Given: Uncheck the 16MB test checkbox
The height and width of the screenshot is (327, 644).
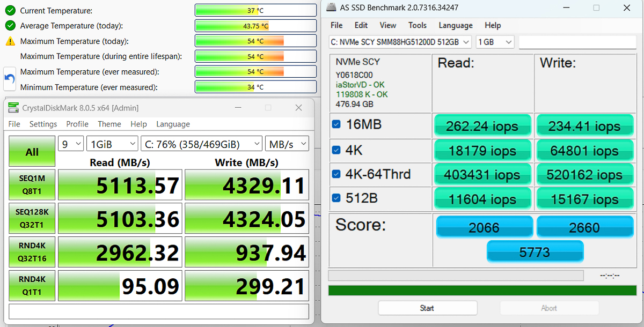Looking at the screenshot, I should [336, 123].
